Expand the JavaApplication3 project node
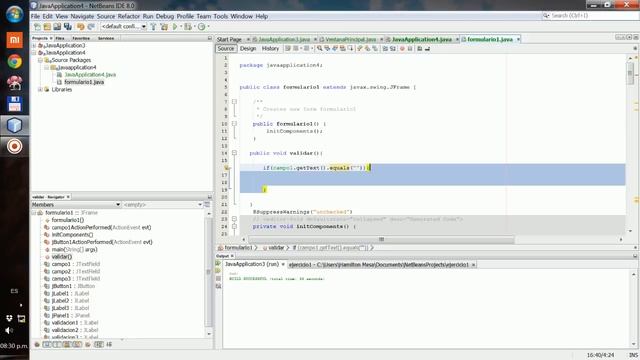Image resolution: width=640 pixels, height=360 pixels. pyautogui.click(x=34, y=45)
